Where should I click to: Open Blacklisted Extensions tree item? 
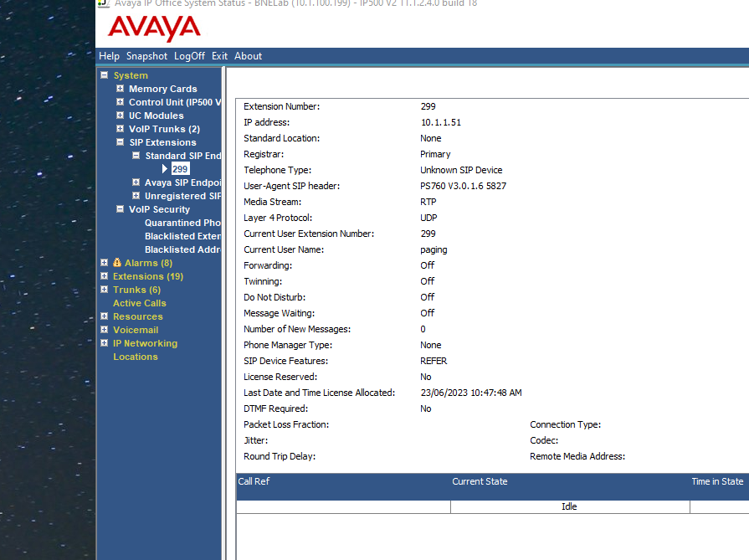182,236
